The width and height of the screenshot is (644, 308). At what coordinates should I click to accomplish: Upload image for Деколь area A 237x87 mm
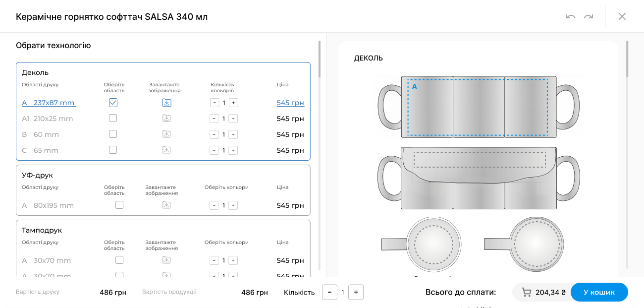click(x=167, y=103)
